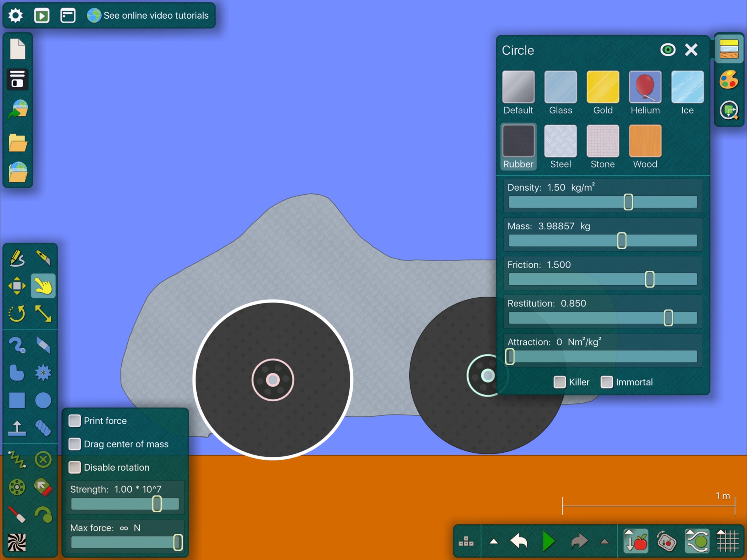Open See online video tutorials link
The height and width of the screenshot is (560, 747).
(x=148, y=16)
